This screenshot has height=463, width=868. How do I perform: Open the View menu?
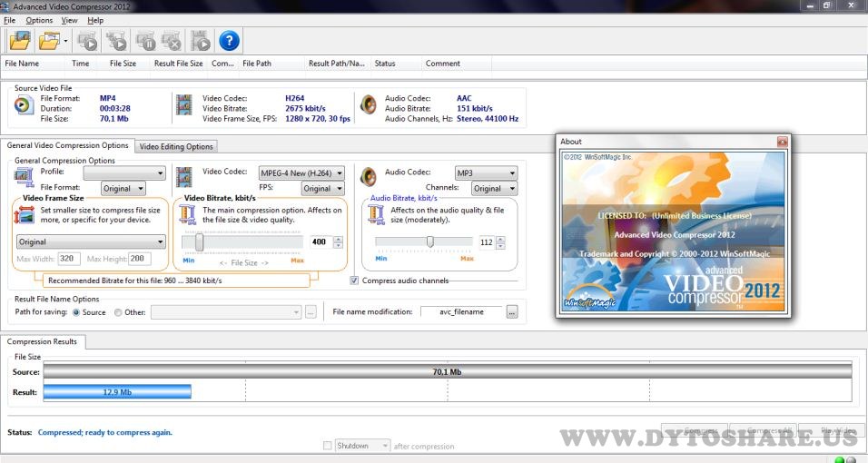69,20
